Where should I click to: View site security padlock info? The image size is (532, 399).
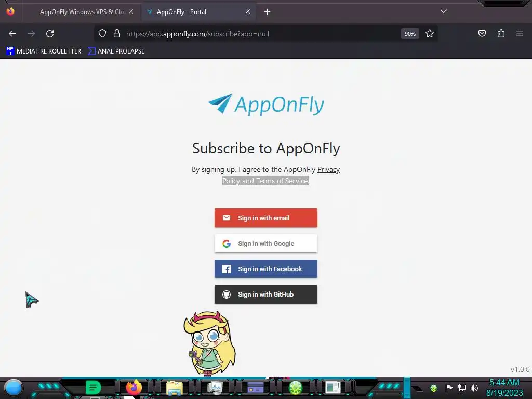pyautogui.click(x=117, y=34)
